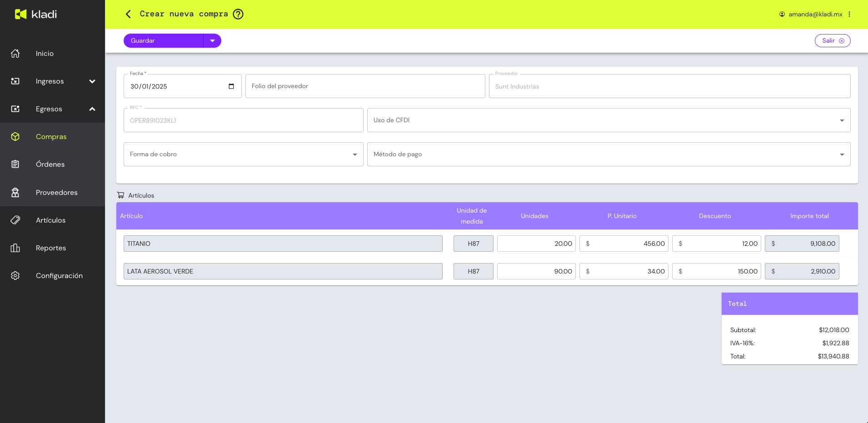
Task: Click the Proveedores person icon
Action: (x=15, y=193)
